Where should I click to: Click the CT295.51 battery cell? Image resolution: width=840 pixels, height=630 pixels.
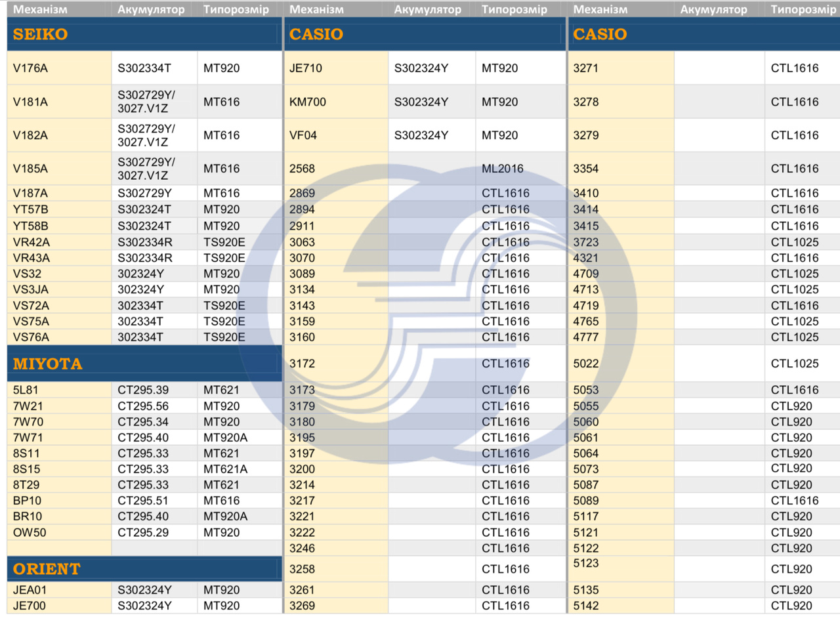[x=143, y=501]
